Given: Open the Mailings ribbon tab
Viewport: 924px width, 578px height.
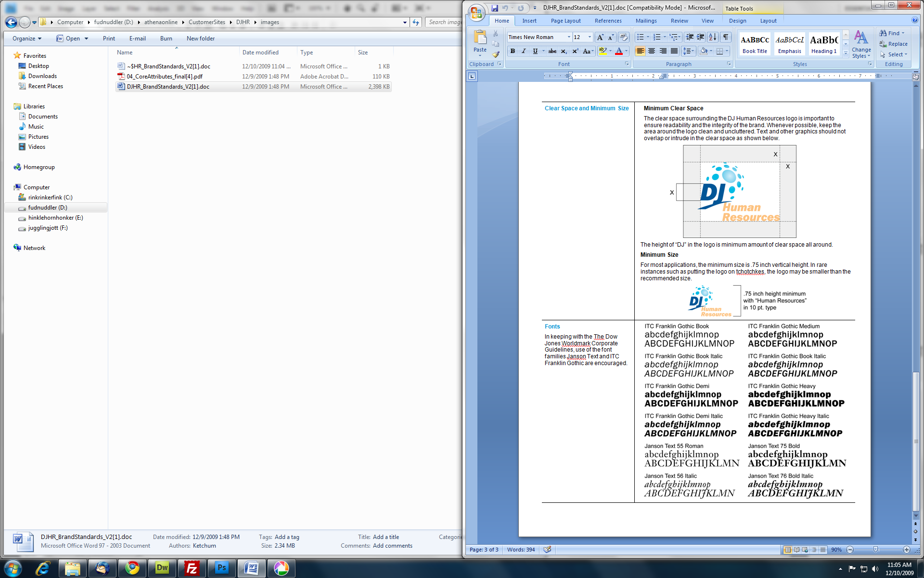Looking at the screenshot, I should coord(646,21).
